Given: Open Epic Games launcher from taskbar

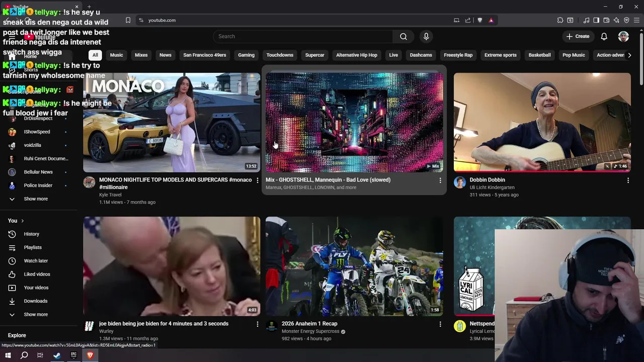Looking at the screenshot, I should tap(73, 355).
